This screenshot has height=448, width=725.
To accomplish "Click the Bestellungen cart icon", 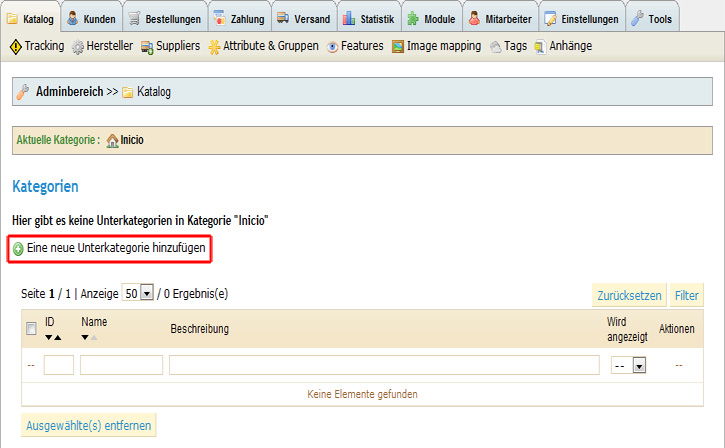I will pos(134,18).
